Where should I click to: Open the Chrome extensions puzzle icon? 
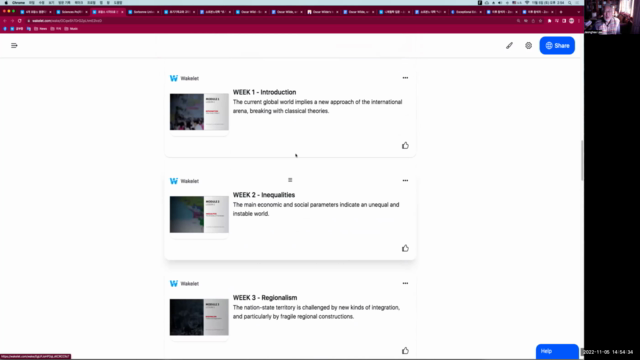pos(549,21)
